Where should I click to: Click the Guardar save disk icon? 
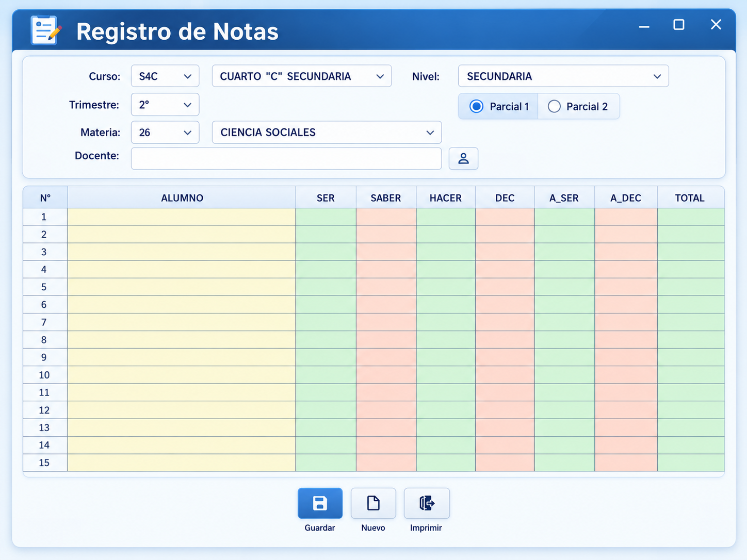tap(320, 503)
